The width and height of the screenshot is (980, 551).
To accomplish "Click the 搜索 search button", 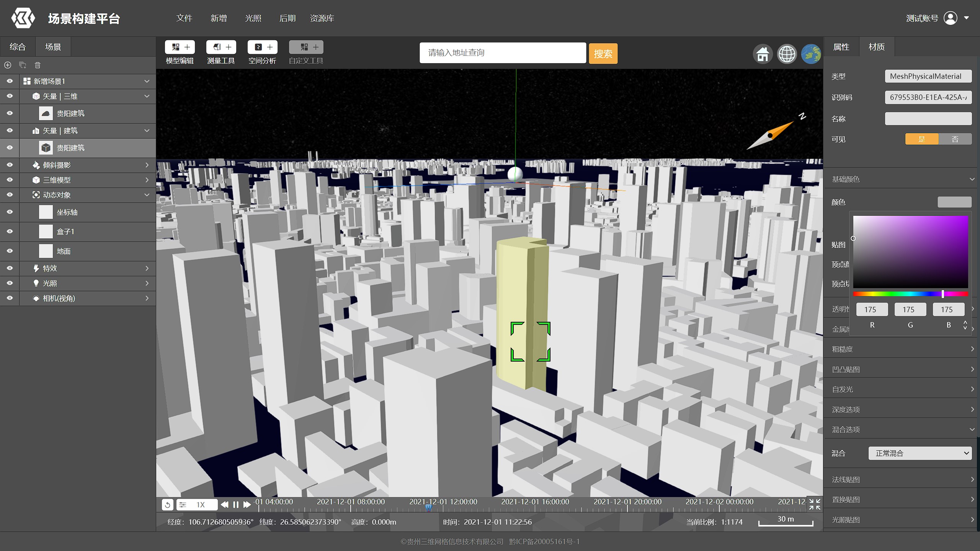I will coord(603,54).
